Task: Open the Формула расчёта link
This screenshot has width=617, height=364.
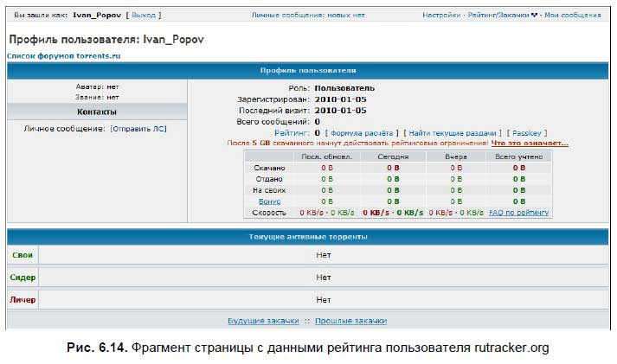Action: point(361,133)
